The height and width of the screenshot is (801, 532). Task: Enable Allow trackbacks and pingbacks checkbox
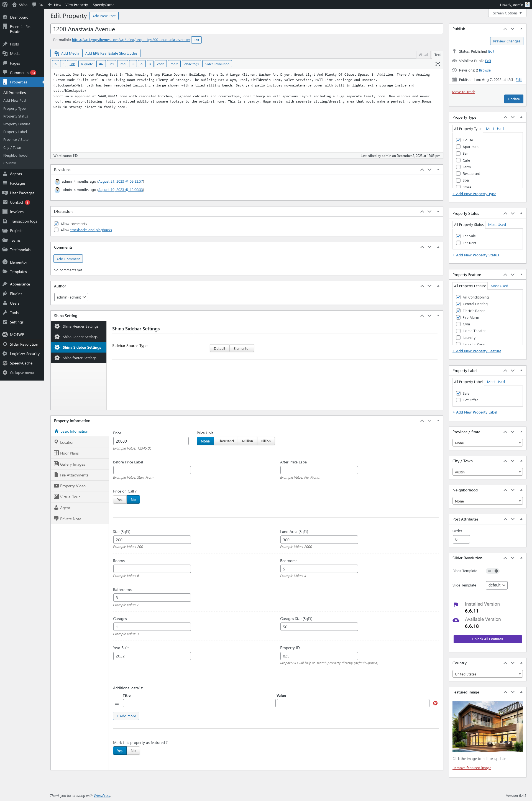(56, 230)
